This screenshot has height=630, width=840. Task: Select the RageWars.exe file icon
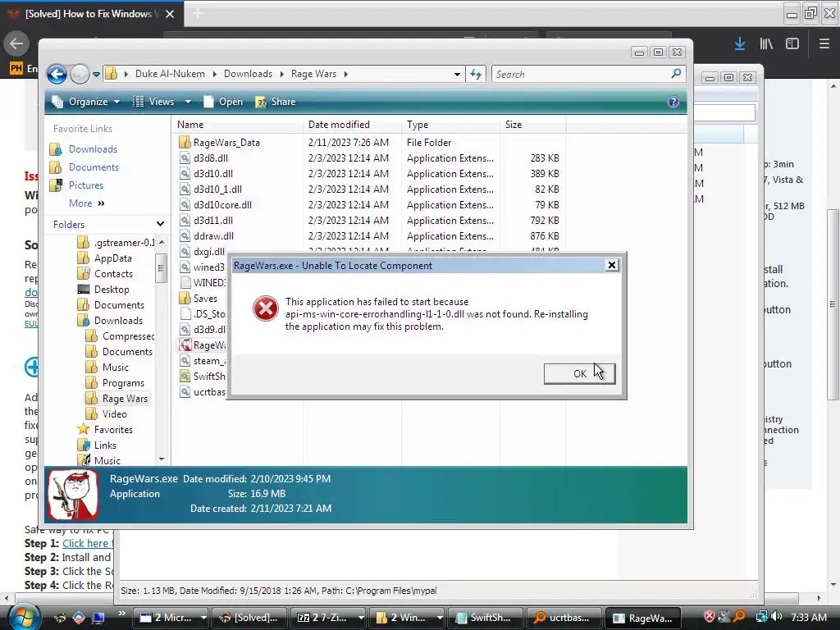[x=185, y=345]
